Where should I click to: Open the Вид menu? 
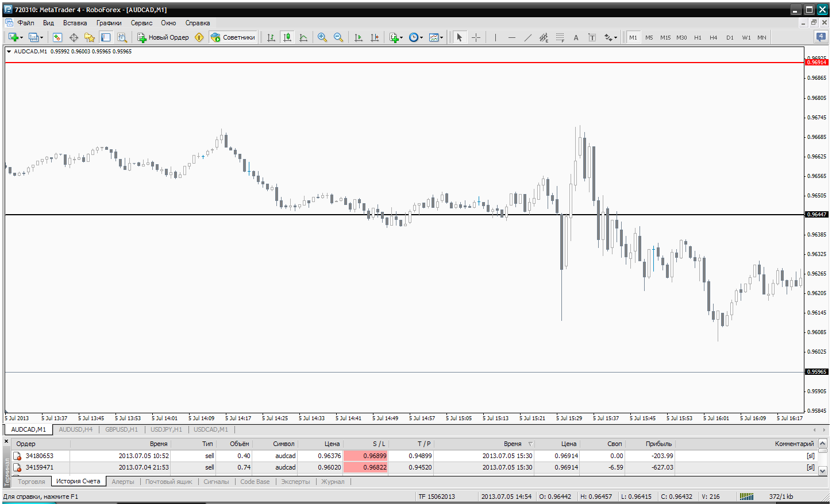[x=48, y=23]
